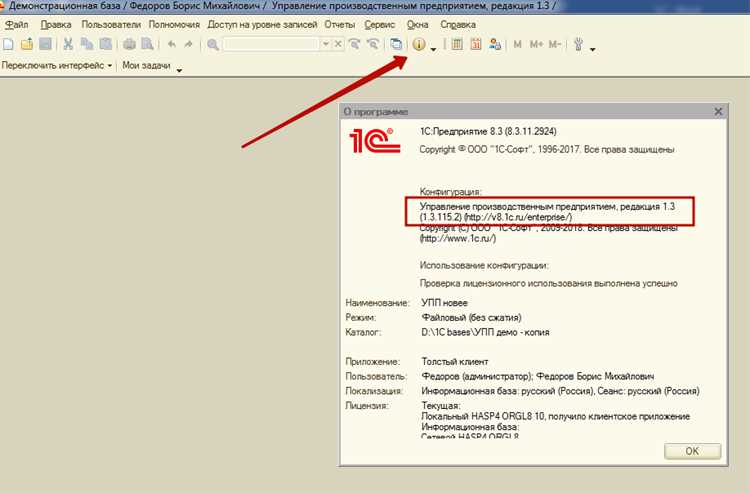Click the Find magnifier icon
The width and height of the screenshot is (750, 493).
pyautogui.click(x=213, y=44)
